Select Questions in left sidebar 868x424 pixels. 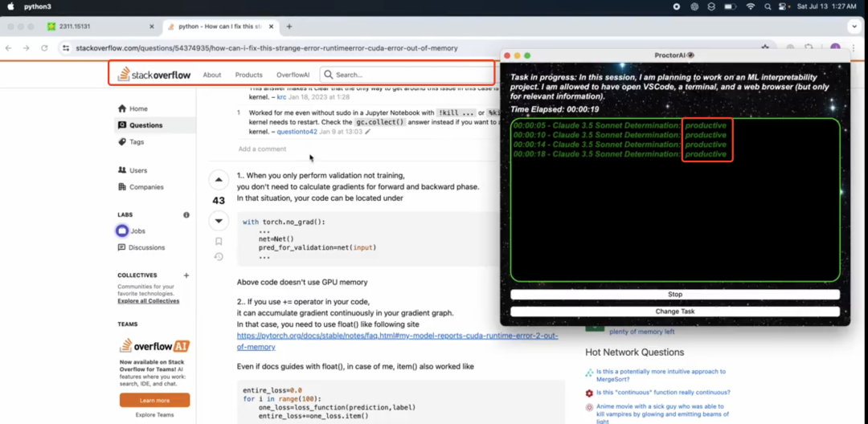[x=154, y=125]
